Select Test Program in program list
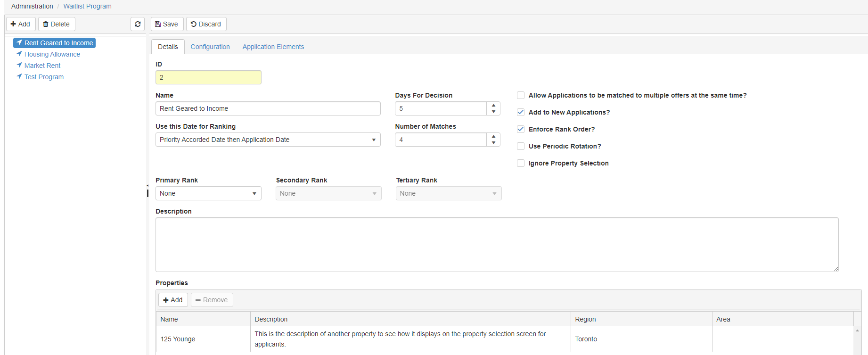This screenshot has width=868, height=355. point(44,77)
